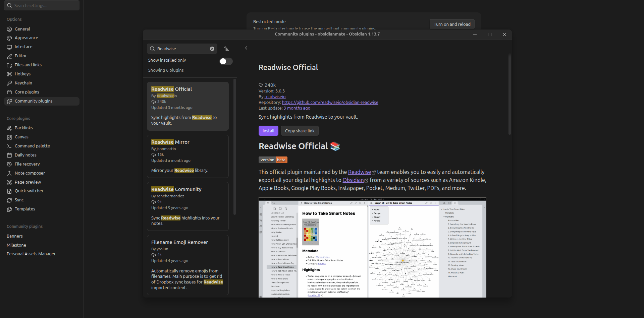
Task: Click the 3 months ago link
Action: click(297, 108)
